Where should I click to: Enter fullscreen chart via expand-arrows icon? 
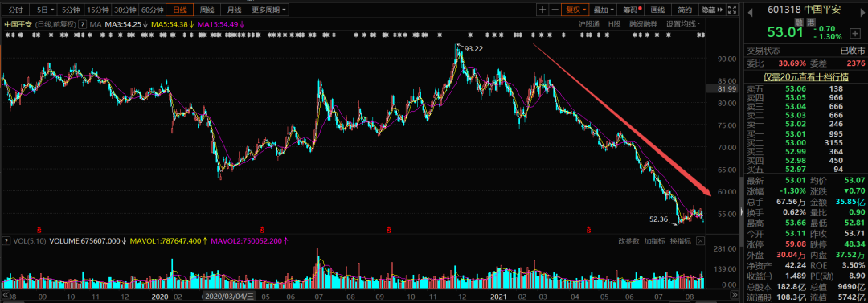[732, 10]
